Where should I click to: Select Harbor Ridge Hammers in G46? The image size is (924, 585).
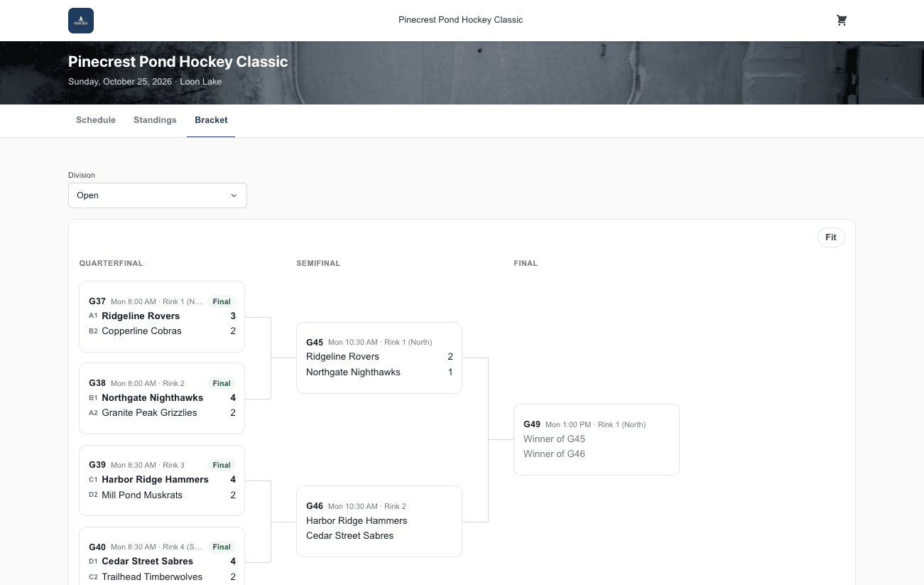point(357,520)
